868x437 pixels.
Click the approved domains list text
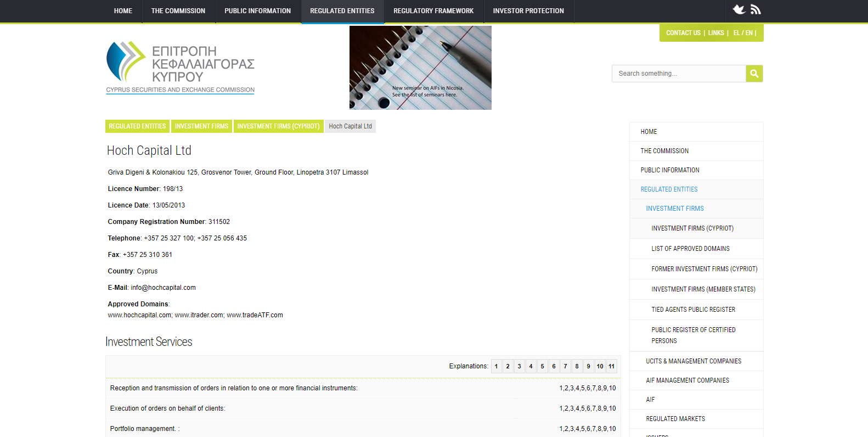[x=195, y=315]
